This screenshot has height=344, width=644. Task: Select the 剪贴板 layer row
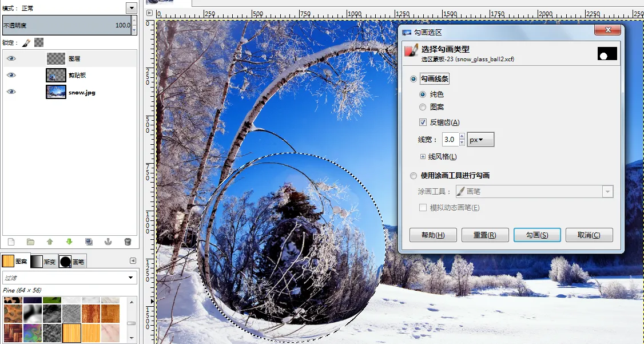(69, 75)
